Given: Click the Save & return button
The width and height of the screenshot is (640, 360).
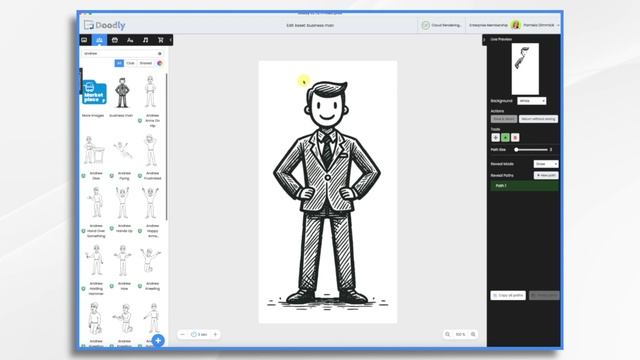Looking at the screenshot, I should 504,119.
